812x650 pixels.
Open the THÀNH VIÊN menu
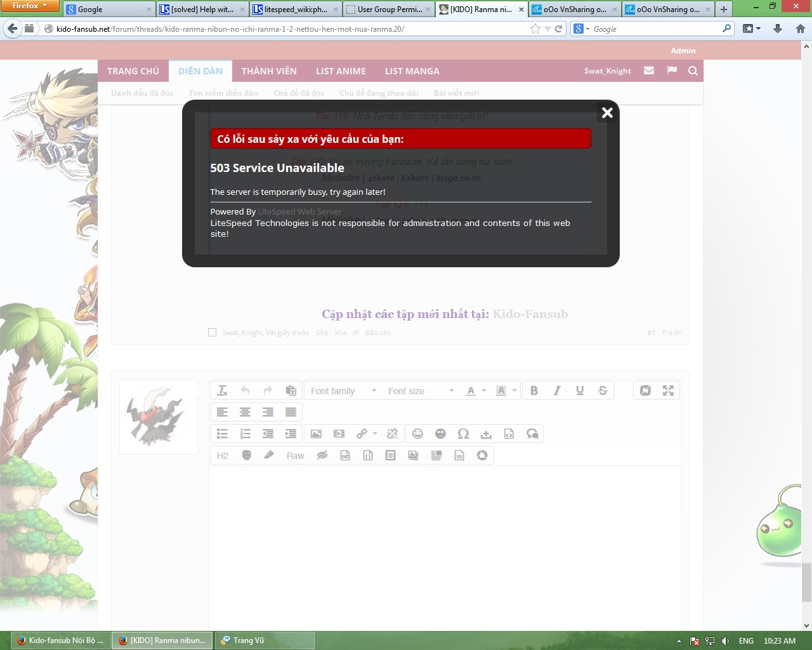pos(269,71)
